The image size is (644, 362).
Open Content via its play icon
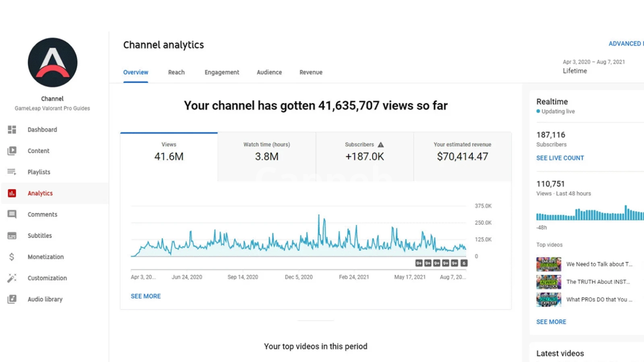pyautogui.click(x=12, y=151)
